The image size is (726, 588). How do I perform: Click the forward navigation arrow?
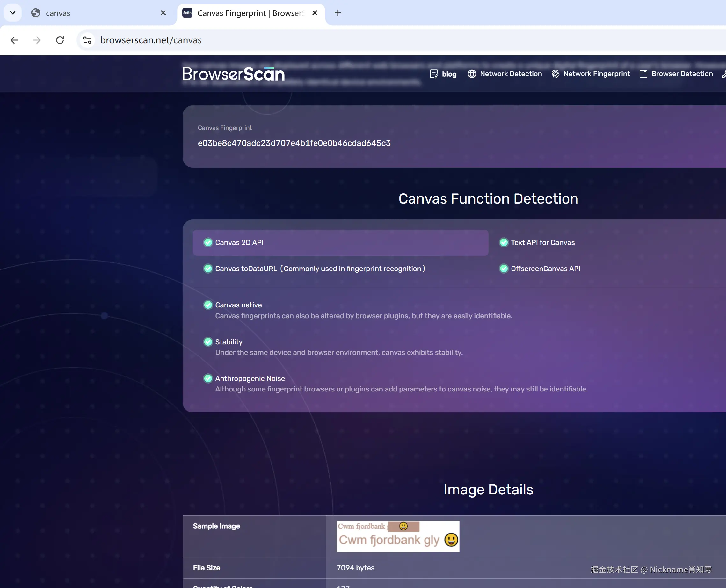click(37, 40)
